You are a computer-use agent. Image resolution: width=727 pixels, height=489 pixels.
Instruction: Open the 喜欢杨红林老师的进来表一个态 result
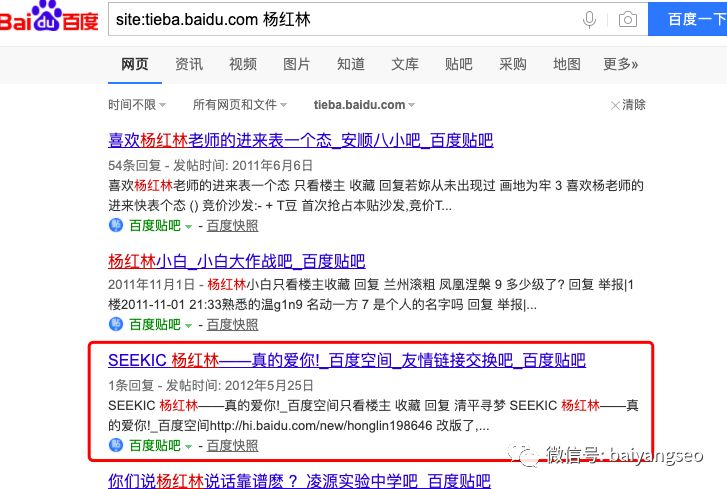300,141
